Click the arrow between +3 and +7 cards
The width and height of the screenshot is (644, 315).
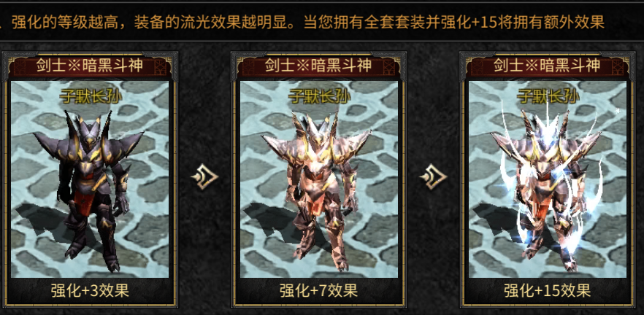pos(204,177)
